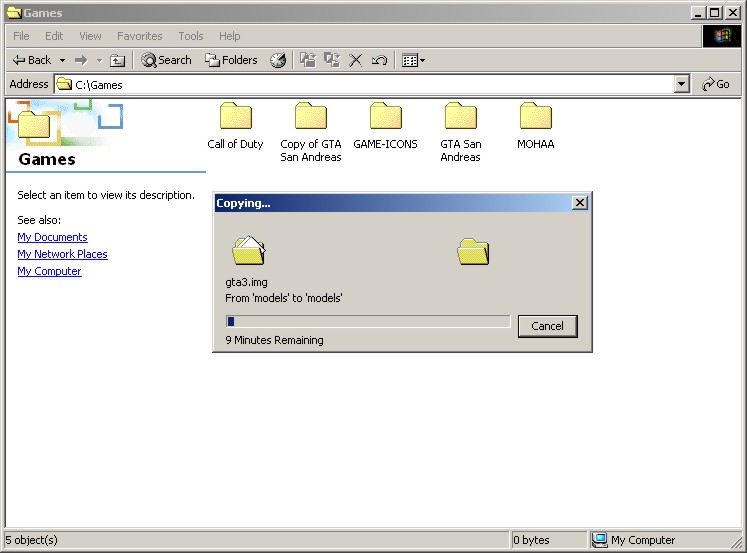Click the Games folder icon in title bar
This screenshot has width=747, height=553.
click(x=14, y=13)
